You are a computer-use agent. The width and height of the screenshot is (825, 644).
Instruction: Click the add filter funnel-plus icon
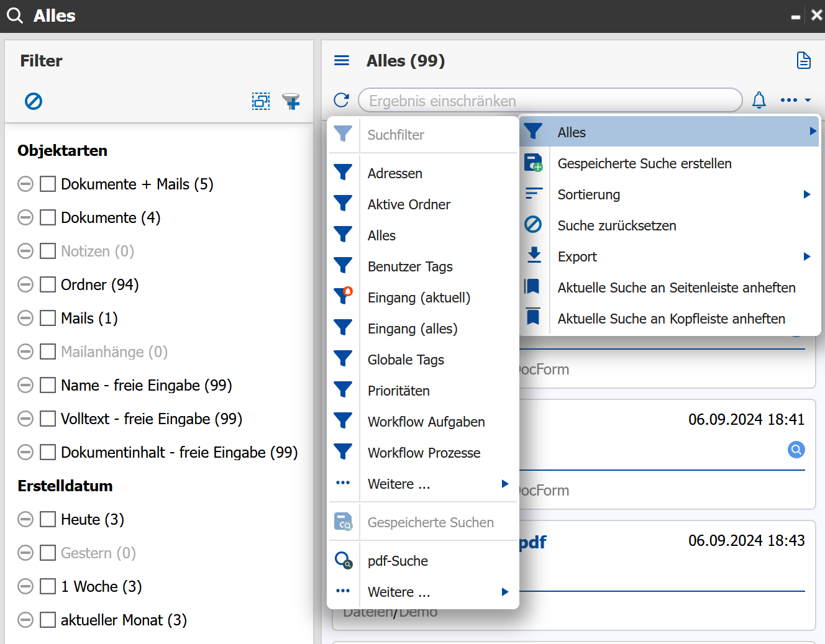pos(291,101)
